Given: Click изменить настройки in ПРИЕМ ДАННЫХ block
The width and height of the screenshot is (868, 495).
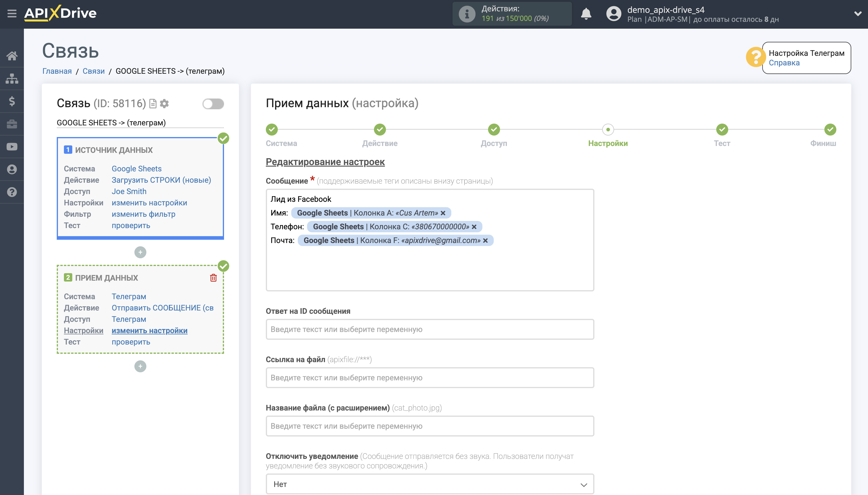Looking at the screenshot, I should (149, 330).
